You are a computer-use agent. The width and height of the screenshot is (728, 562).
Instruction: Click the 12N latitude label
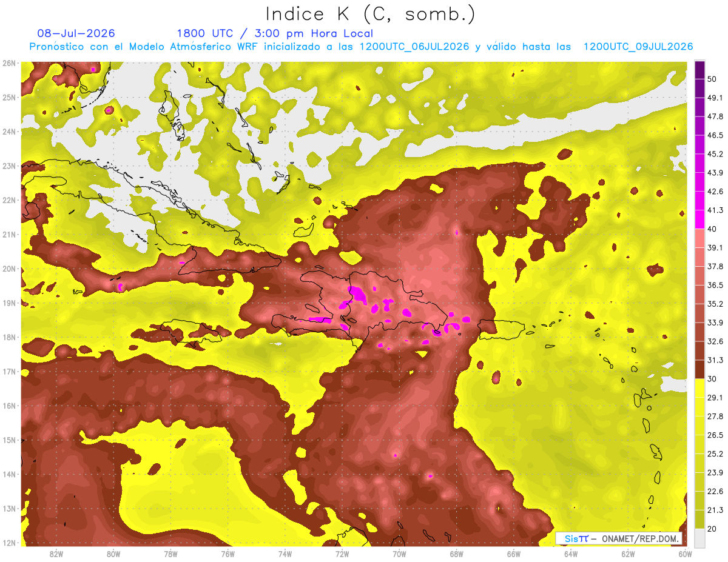(x=9, y=543)
